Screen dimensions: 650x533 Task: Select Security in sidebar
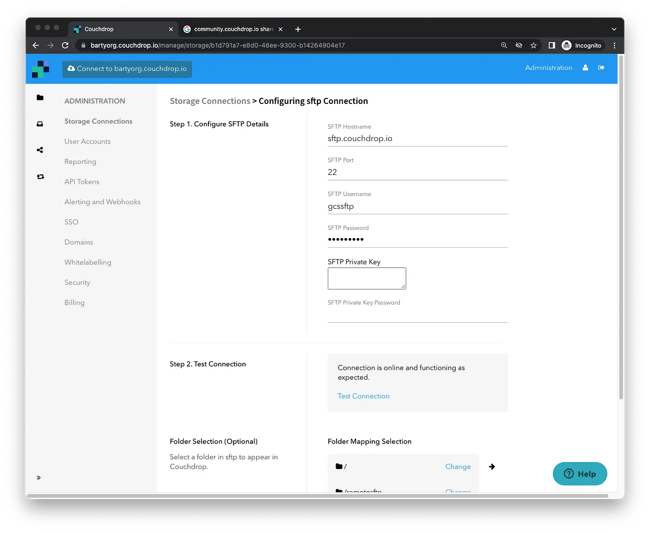pos(77,282)
